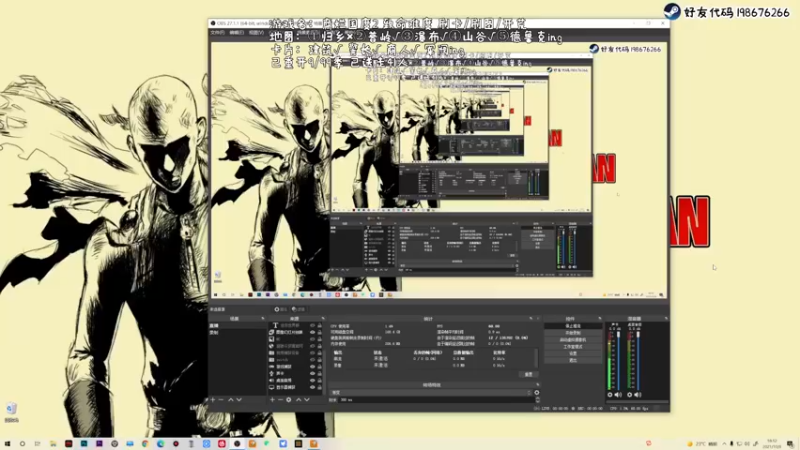Click the Stats table vertical scrollbar

[536, 358]
